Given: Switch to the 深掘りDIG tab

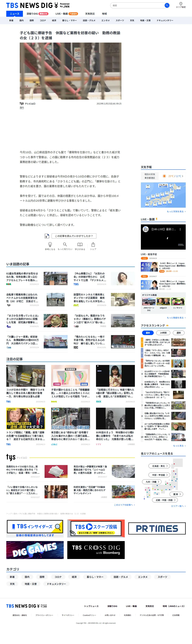Looking at the screenshot, I should click(x=37, y=14).
